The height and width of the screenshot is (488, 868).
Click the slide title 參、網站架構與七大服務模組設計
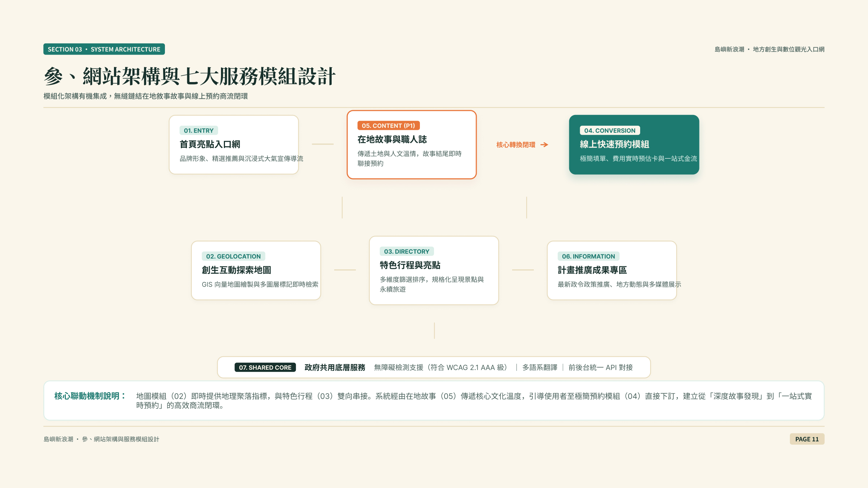pos(190,76)
